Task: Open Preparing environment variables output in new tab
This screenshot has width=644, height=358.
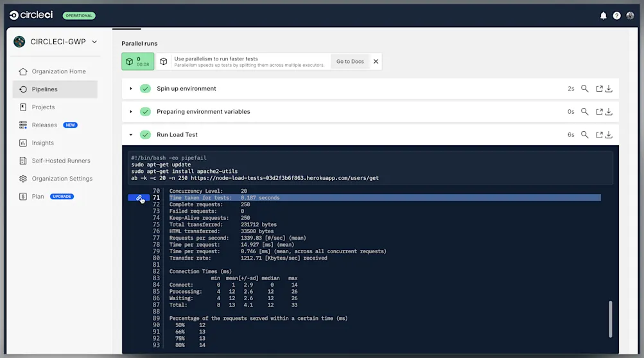Action: pos(599,112)
